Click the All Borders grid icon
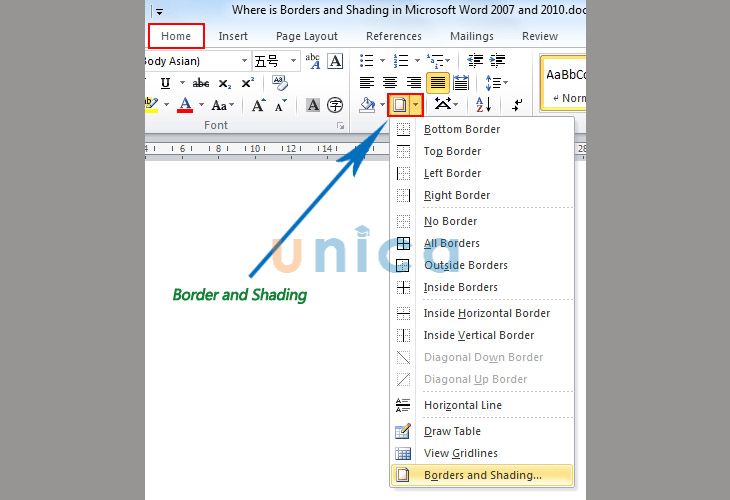 pyautogui.click(x=403, y=243)
